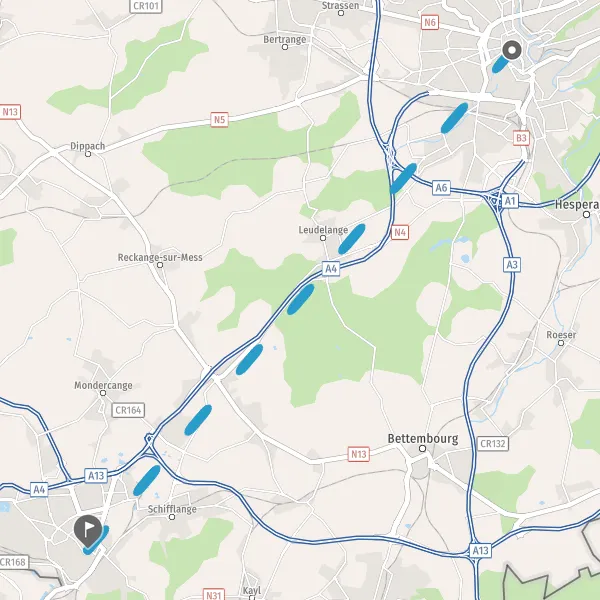This screenshot has width=600, height=600.
Task: Click the route start circle marker
Action: click(x=512, y=50)
